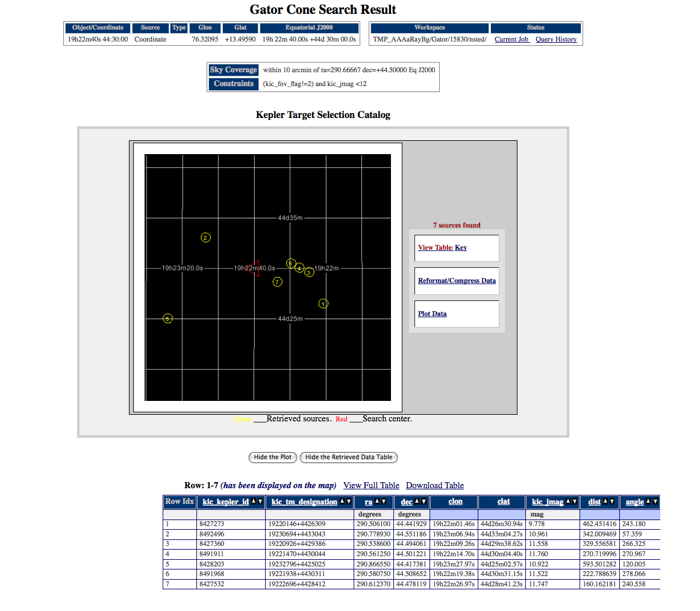Click clat column header link
Image resolution: width=700 pixels, height=611 pixels.
pos(504,501)
